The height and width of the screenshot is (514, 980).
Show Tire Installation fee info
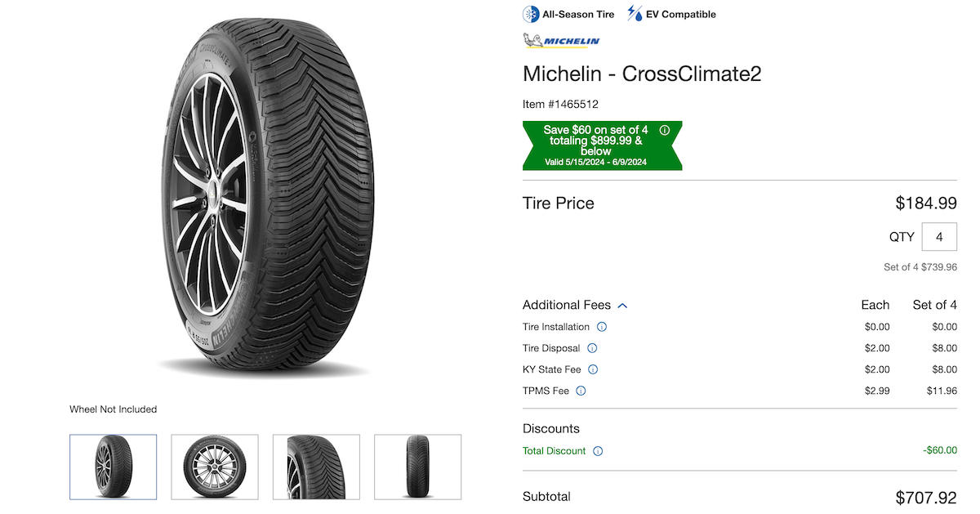click(x=602, y=327)
